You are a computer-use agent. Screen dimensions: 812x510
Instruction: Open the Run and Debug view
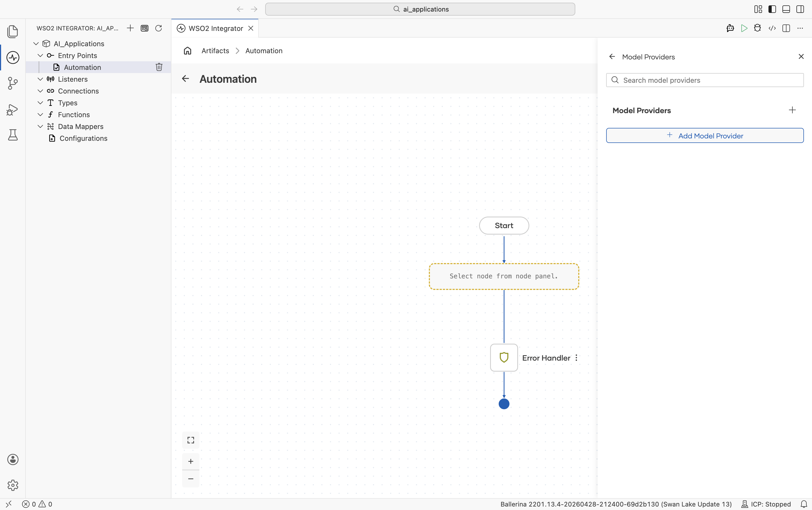pos(12,110)
